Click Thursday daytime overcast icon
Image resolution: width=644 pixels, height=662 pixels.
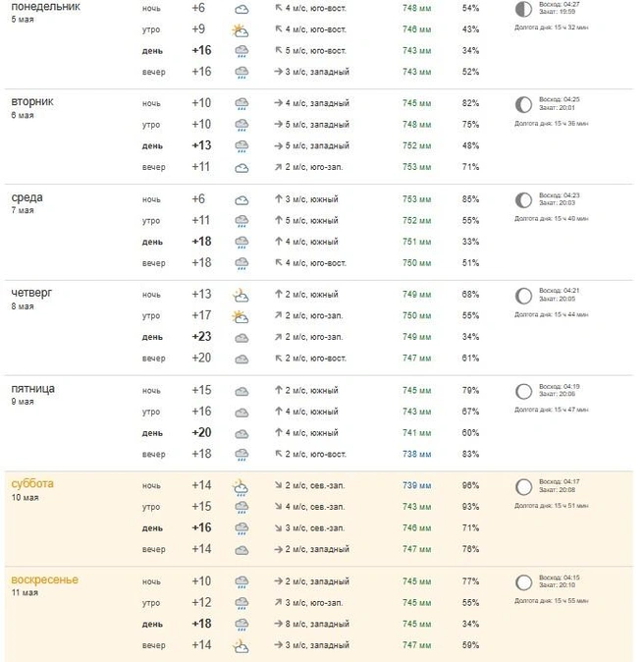point(241,338)
